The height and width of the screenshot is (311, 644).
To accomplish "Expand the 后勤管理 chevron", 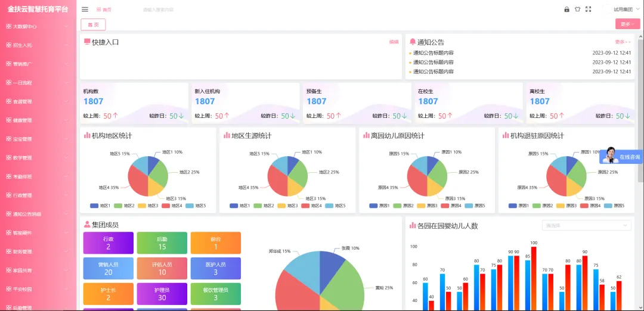I will 66,307.
